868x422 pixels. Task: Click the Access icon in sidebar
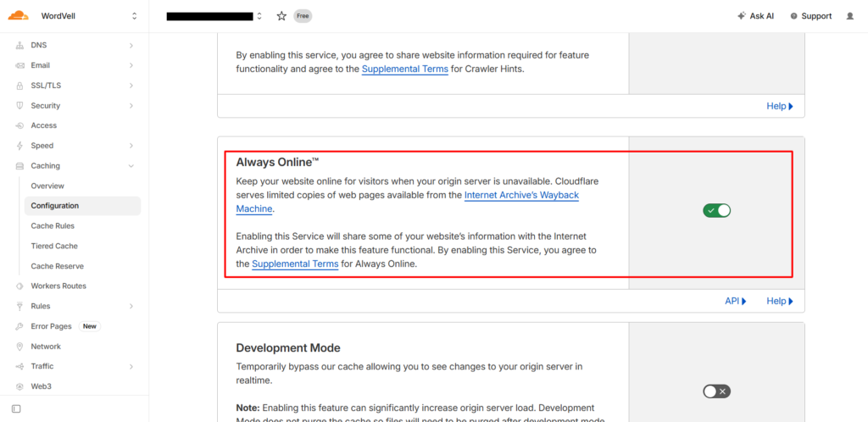pyautogui.click(x=20, y=125)
